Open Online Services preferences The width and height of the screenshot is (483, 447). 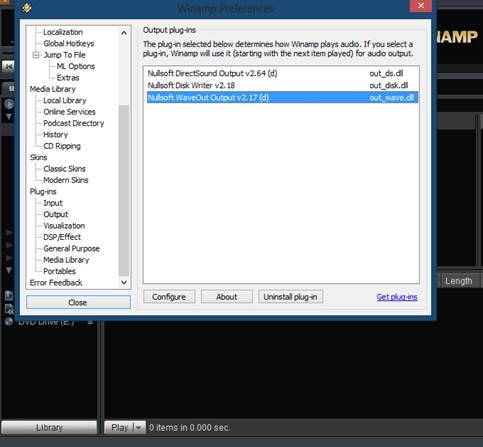(69, 112)
